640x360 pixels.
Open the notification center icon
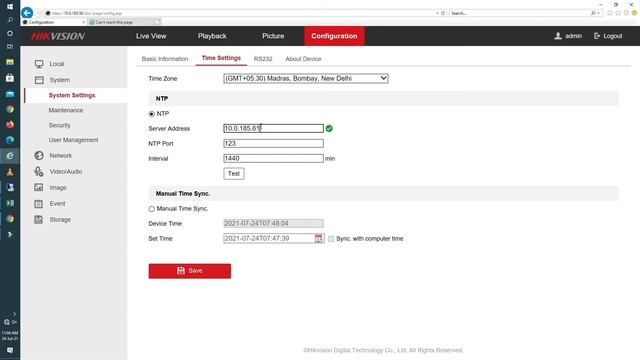point(10,351)
